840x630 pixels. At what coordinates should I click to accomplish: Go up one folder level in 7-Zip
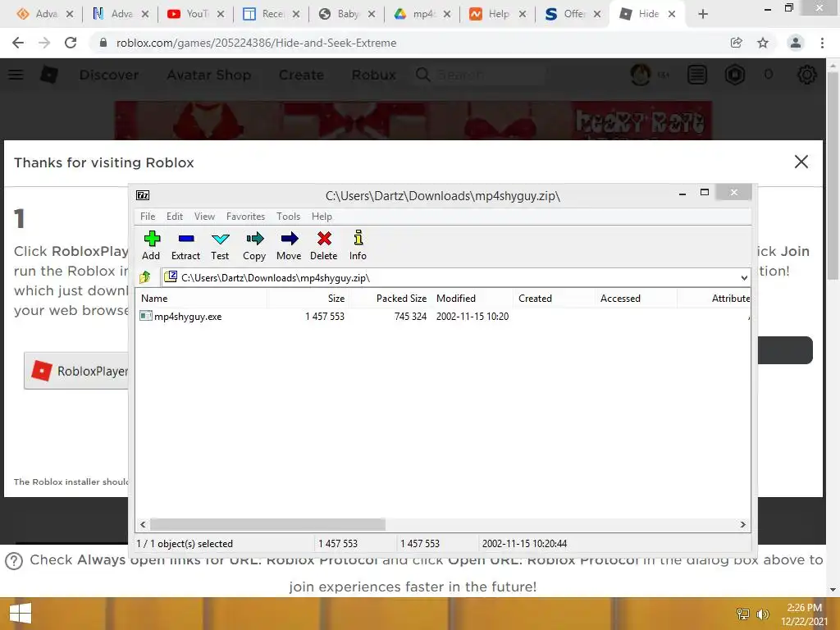coord(144,277)
